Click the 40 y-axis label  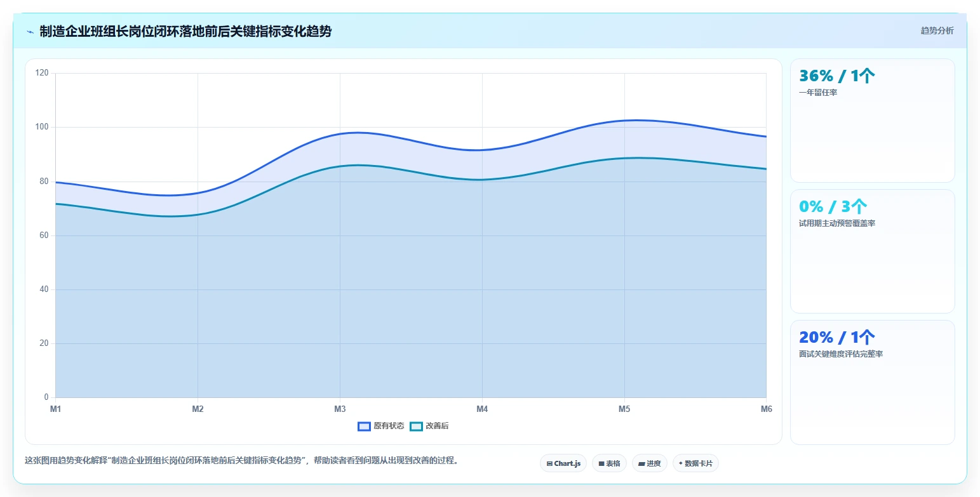44,289
